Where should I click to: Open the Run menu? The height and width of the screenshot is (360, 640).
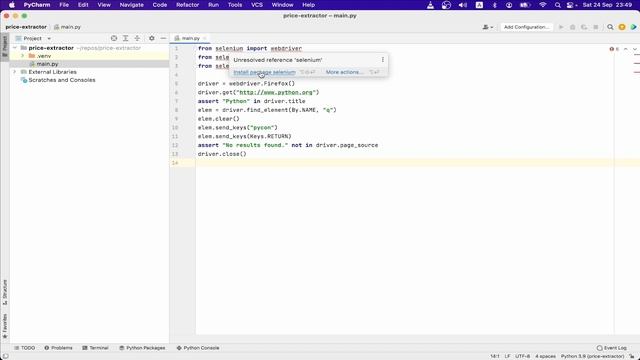(213, 5)
